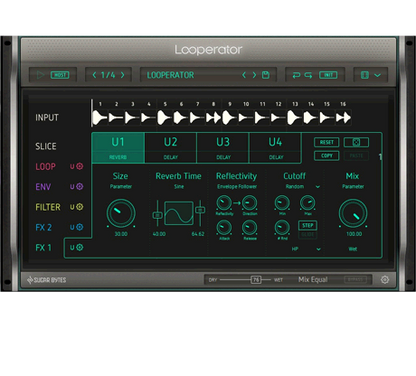Select the LOOP track label
The height and width of the screenshot is (376, 416).
[46, 166]
